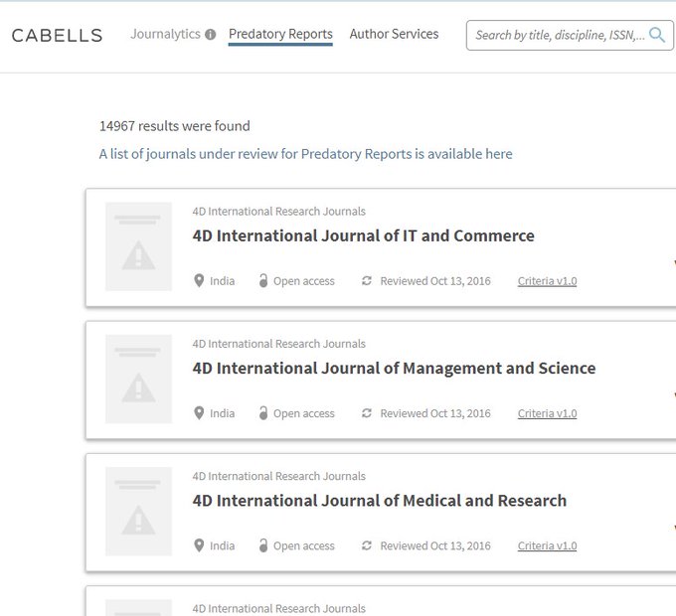The height and width of the screenshot is (616, 676).
Task: Click the open access lock icon in IT and Commerce card
Action: 263,280
